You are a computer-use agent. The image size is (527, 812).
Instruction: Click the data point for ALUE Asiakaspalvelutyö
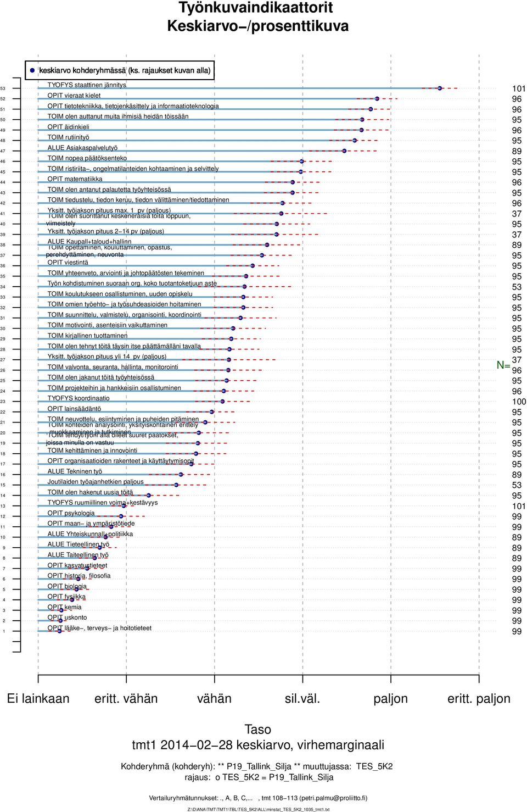[344, 151]
